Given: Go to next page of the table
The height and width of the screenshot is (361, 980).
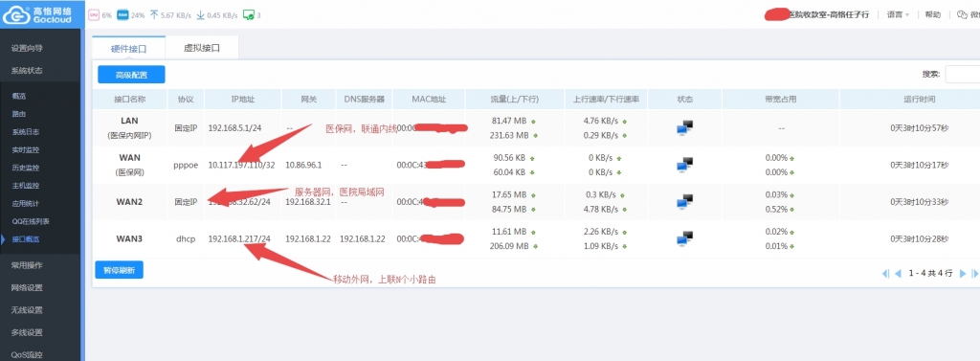Looking at the screenshot, I should (x=963, y=274).
